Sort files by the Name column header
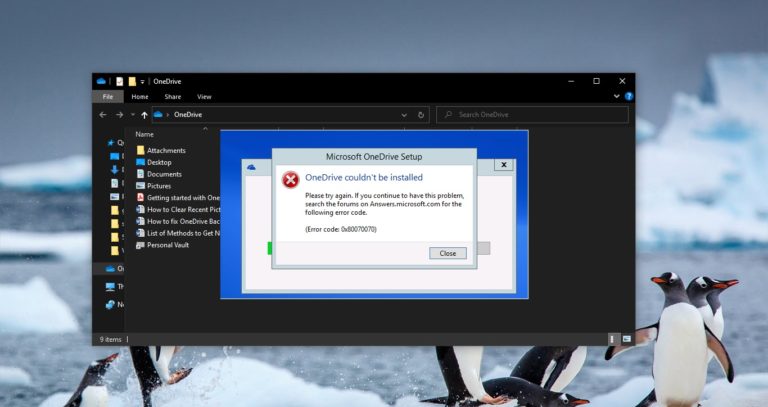Image resolution: width=768 pixels, height=407 pixels. 145,134
